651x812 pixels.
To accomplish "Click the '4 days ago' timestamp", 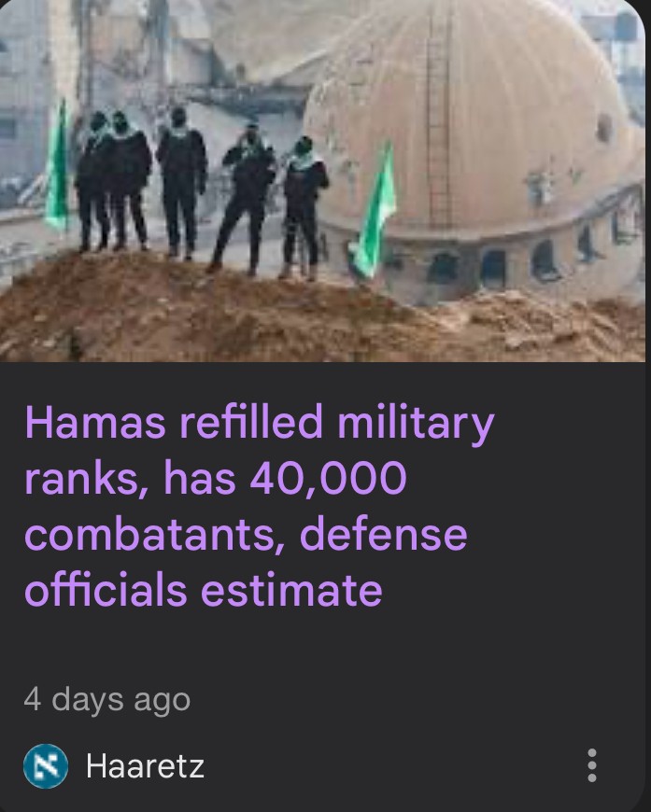I will tap(107, 700).
